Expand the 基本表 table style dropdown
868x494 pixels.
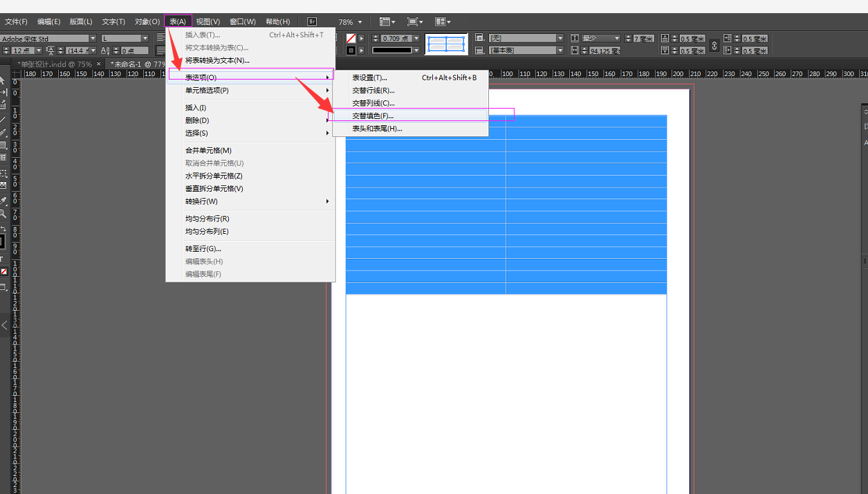560,51
